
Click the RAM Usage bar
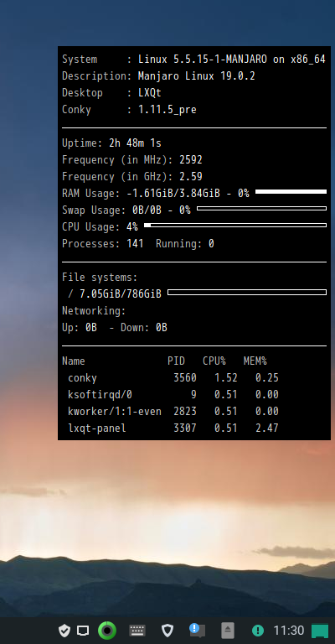291,192
